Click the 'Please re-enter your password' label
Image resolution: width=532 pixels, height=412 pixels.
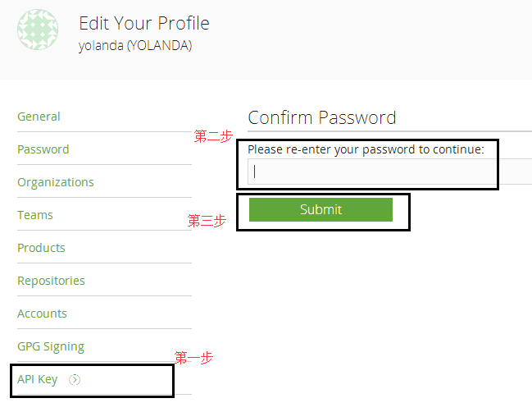click(x=366, y=149)
